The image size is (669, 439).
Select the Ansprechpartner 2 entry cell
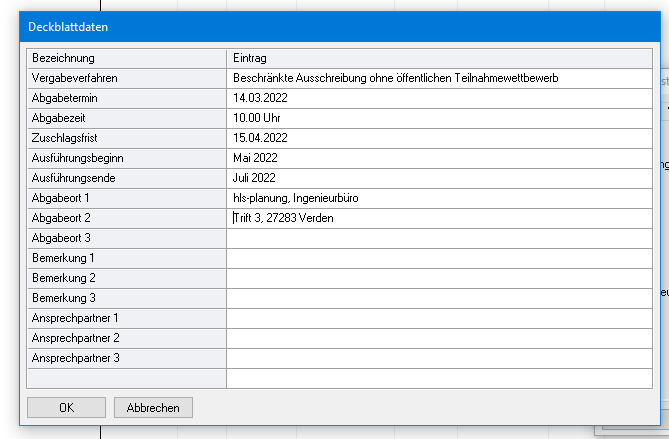click(438, 338)
